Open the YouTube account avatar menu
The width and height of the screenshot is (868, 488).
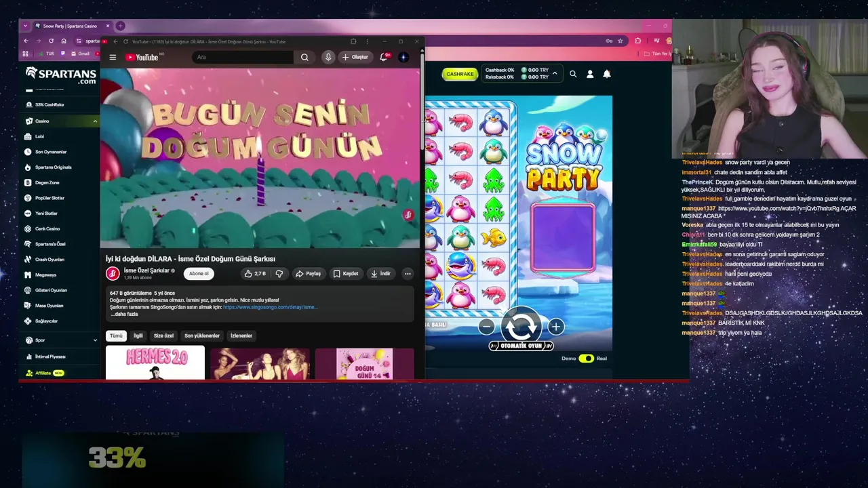[x=403, y=58]
